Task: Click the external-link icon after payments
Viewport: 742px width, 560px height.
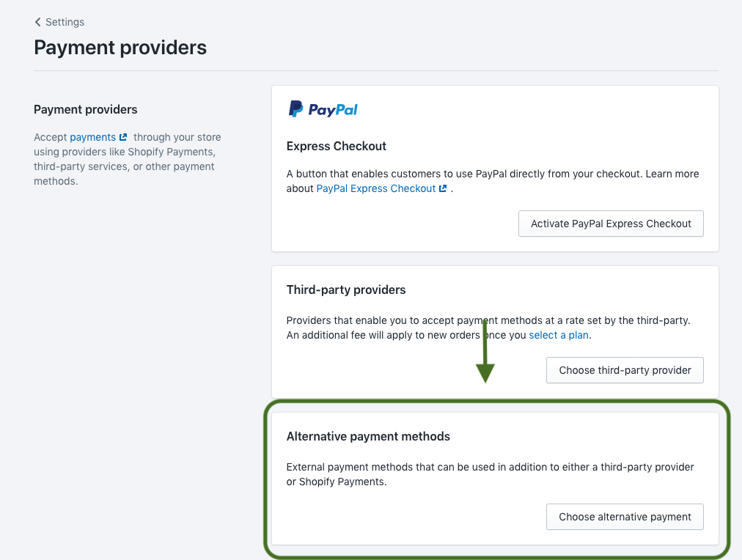Action: coord(123,137)
